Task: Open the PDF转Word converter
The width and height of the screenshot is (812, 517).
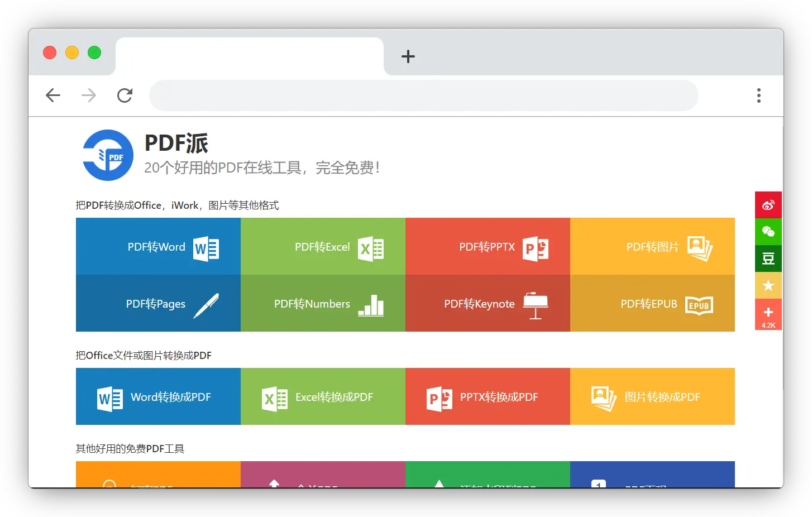Action: tap(158, 246)
